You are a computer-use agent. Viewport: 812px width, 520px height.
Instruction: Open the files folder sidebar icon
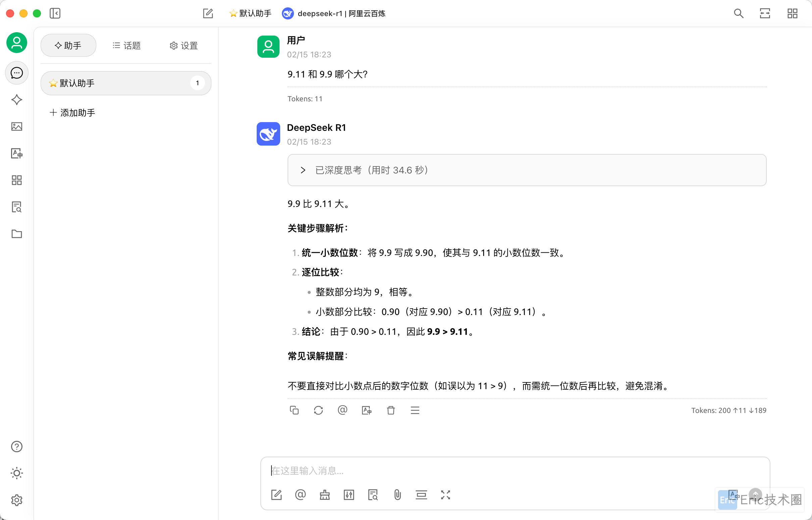point(16,233)
